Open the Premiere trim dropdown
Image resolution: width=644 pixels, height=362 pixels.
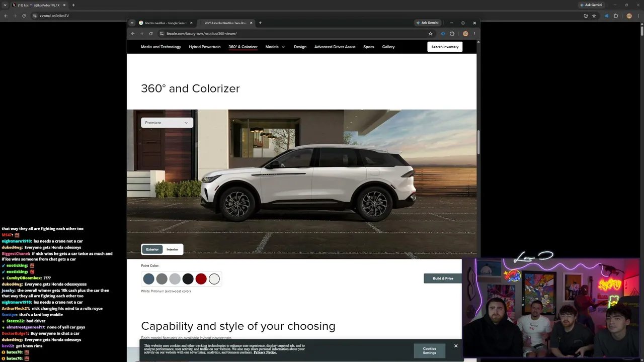(x=167, y=123)
